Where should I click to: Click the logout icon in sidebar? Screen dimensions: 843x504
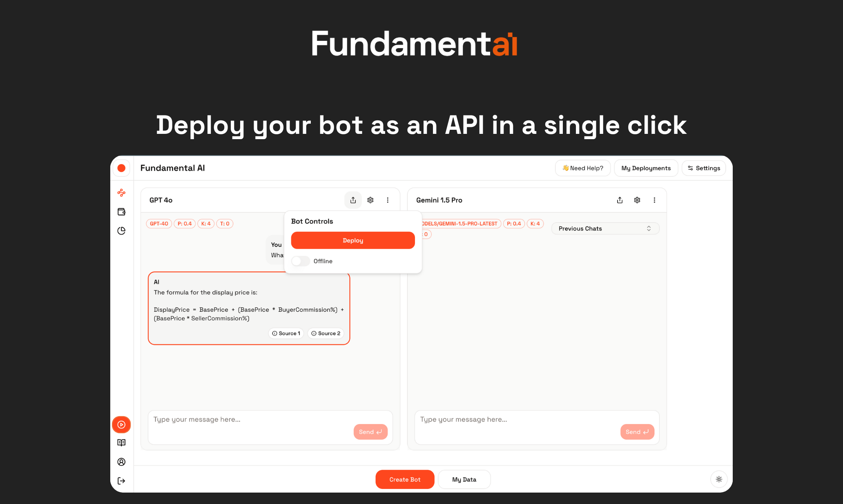[x=121, y=481]
